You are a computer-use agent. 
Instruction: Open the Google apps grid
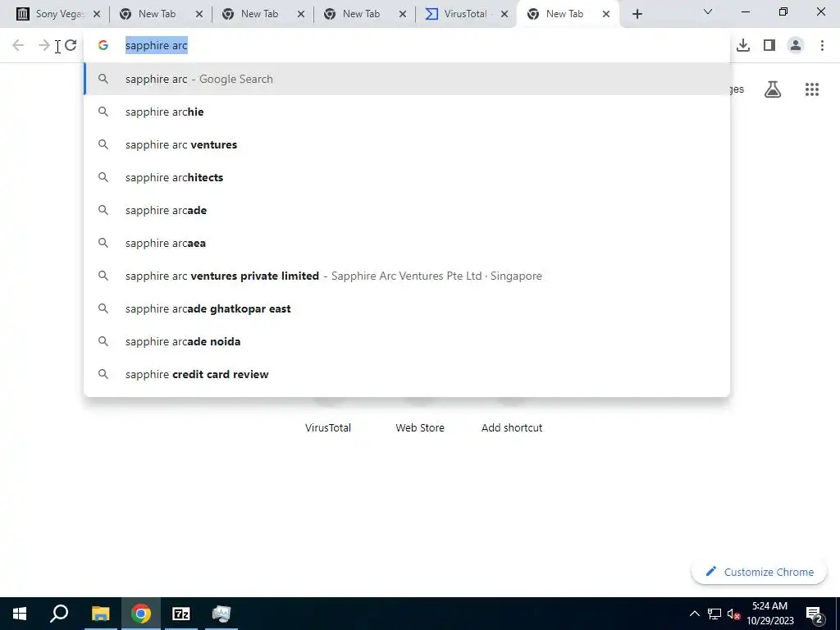point(812,89)
